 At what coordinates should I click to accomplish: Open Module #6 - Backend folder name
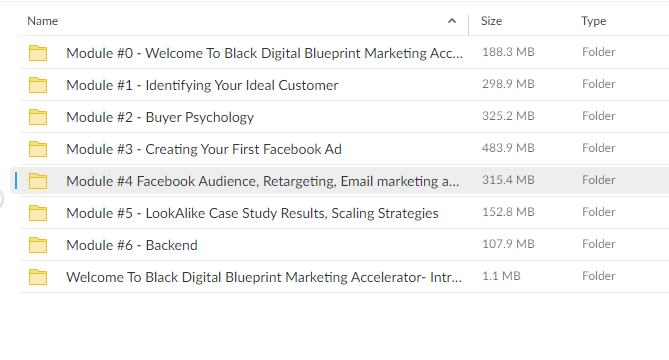point(132,245)
